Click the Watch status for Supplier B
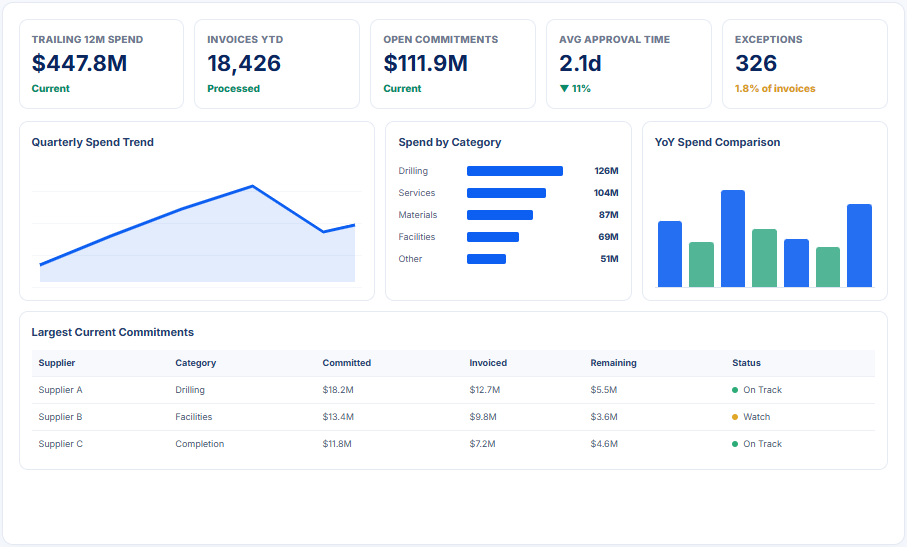 coord(751,417)
